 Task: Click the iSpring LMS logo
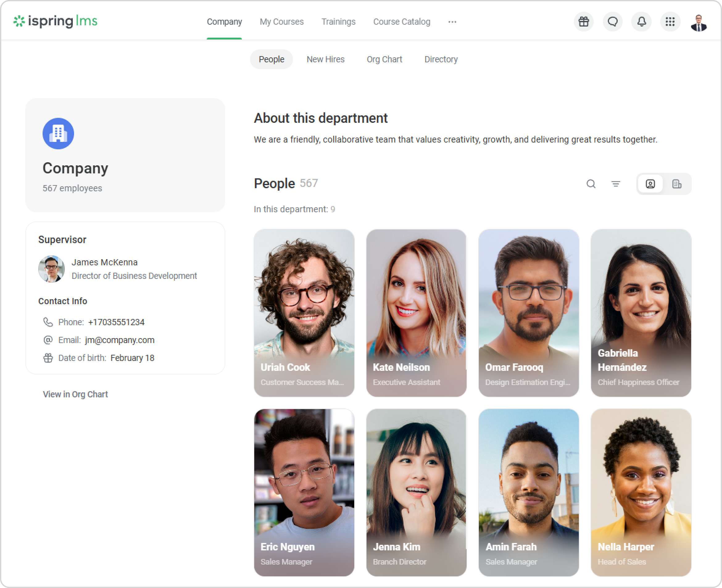click(56, 21)
